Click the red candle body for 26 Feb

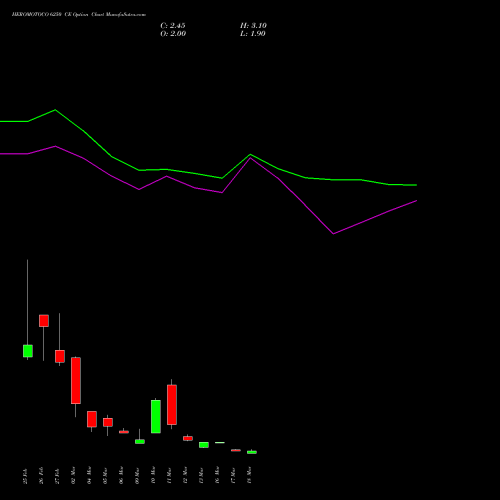[x=44, y=321]
